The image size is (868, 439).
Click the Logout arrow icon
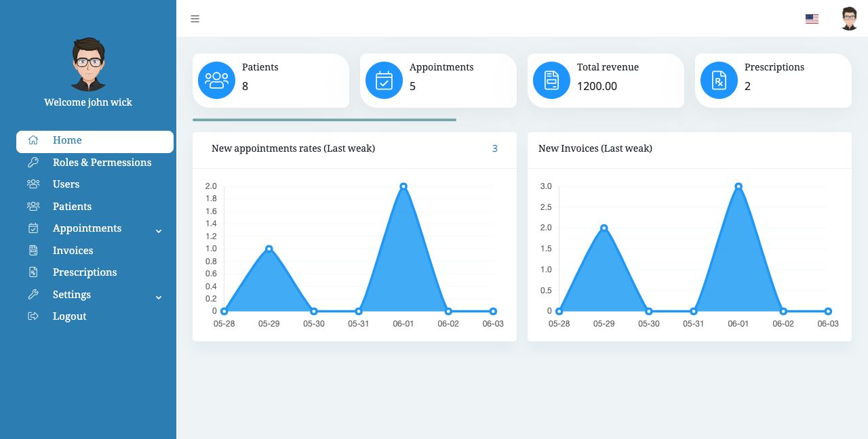pyautogui.click(x=33, y=316)
